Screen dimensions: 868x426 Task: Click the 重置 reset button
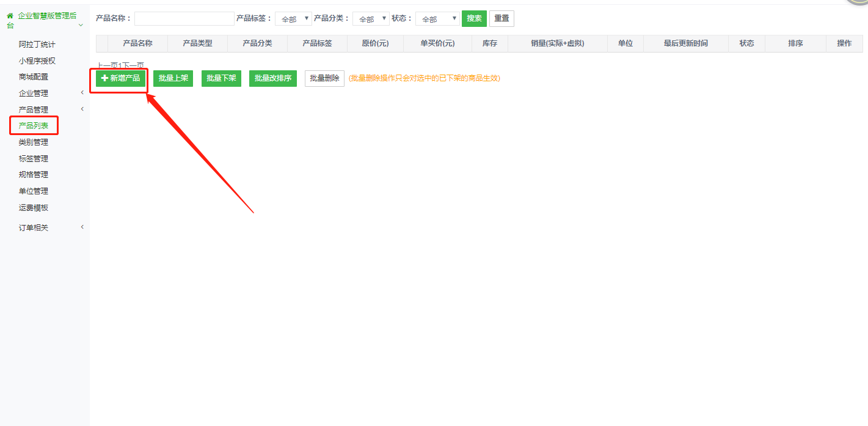pyautogui.click(x=501, y=18)
